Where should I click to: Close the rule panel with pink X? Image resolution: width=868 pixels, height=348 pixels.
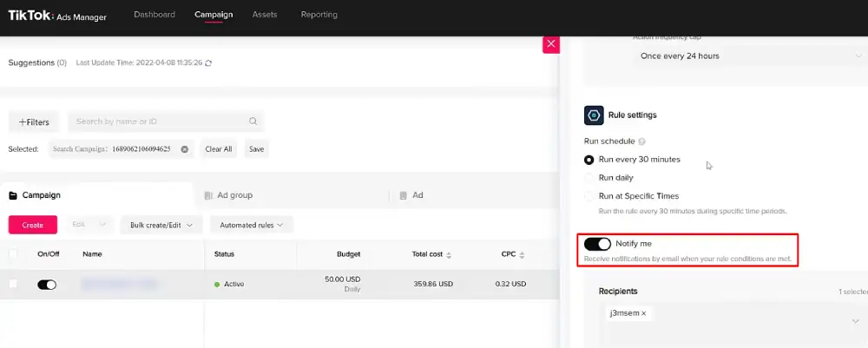coord(551,44)
